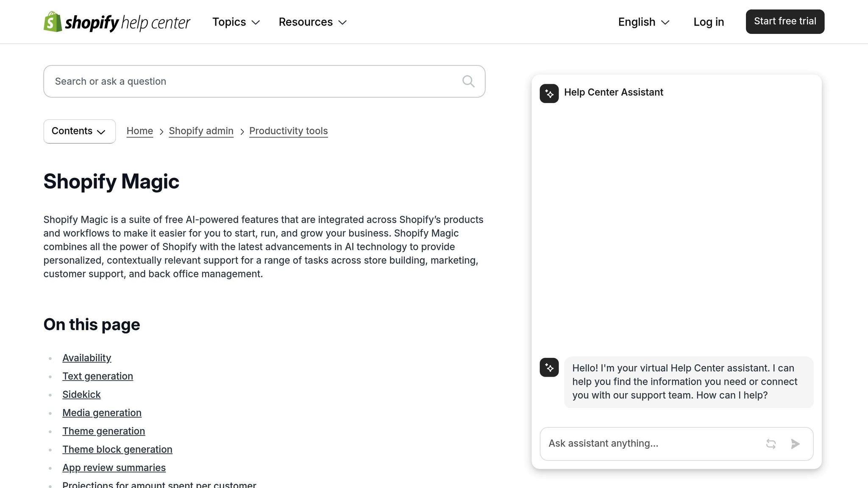Click the send arrow in assistant chat
This screenshot has height=488, width=868.
coord(795,444)
